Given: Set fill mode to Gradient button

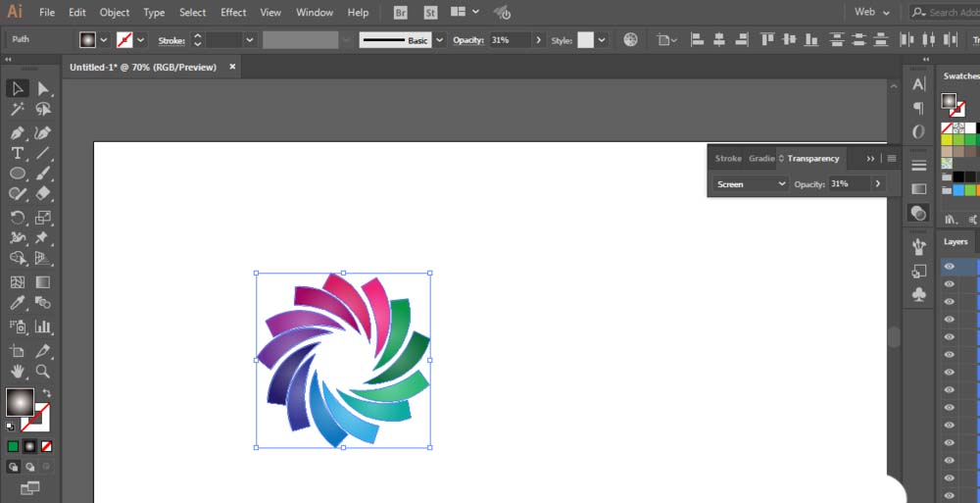Looking at the screenshot, I should tap(29, 447).
